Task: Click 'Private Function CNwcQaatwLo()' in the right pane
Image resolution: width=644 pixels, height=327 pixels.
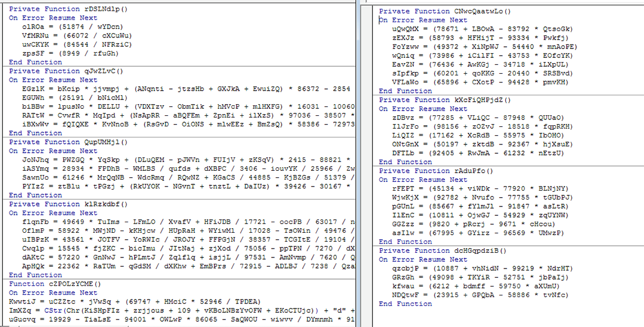Action: (445, 12)
